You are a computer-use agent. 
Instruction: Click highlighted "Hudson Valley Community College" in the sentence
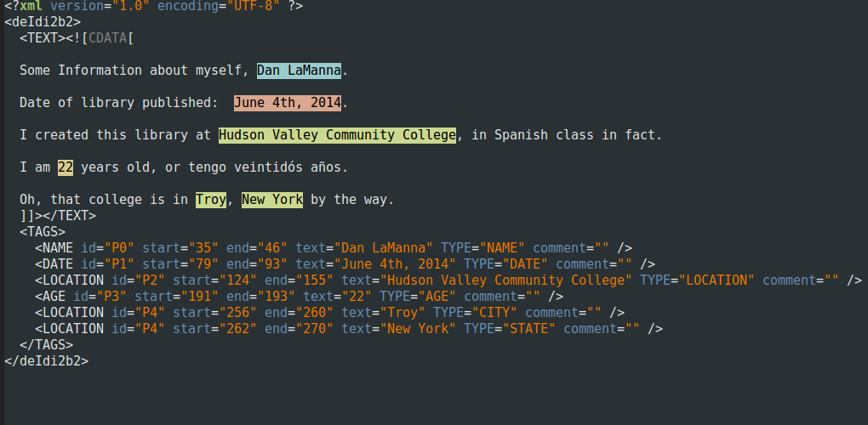pos(337,135)
